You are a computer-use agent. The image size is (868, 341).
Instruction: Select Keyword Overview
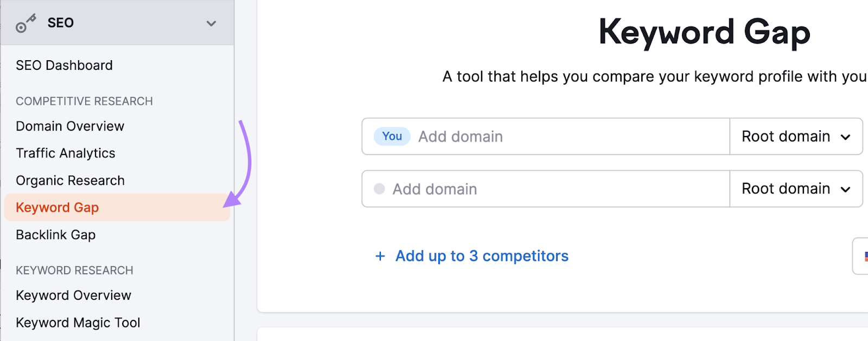pyautogui.click(x=73, y=295)
